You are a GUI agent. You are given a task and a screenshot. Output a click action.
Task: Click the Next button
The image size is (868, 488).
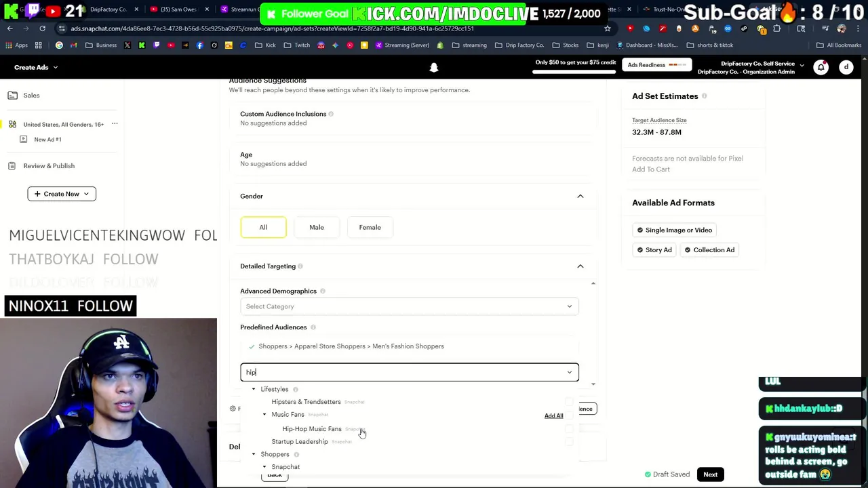(x=710, y=474)
